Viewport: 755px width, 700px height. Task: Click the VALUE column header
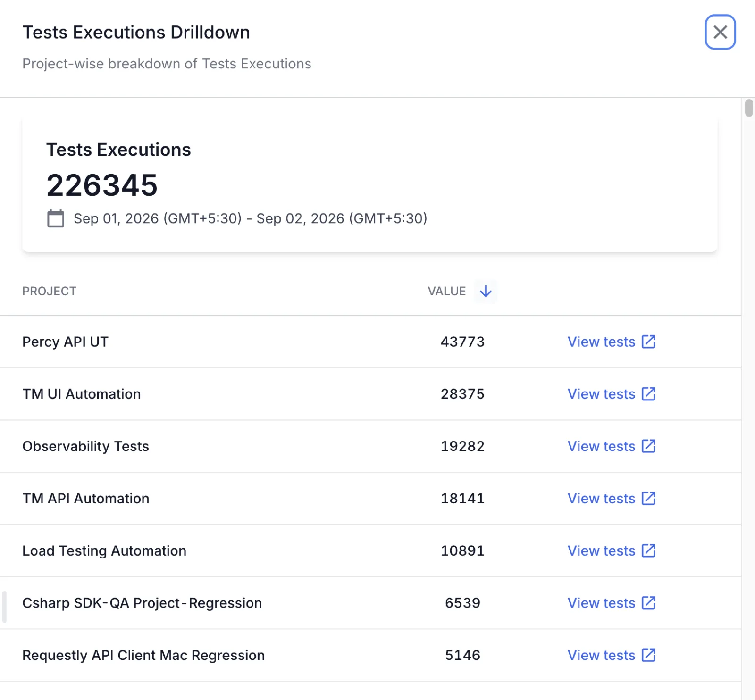pos(446,291)
